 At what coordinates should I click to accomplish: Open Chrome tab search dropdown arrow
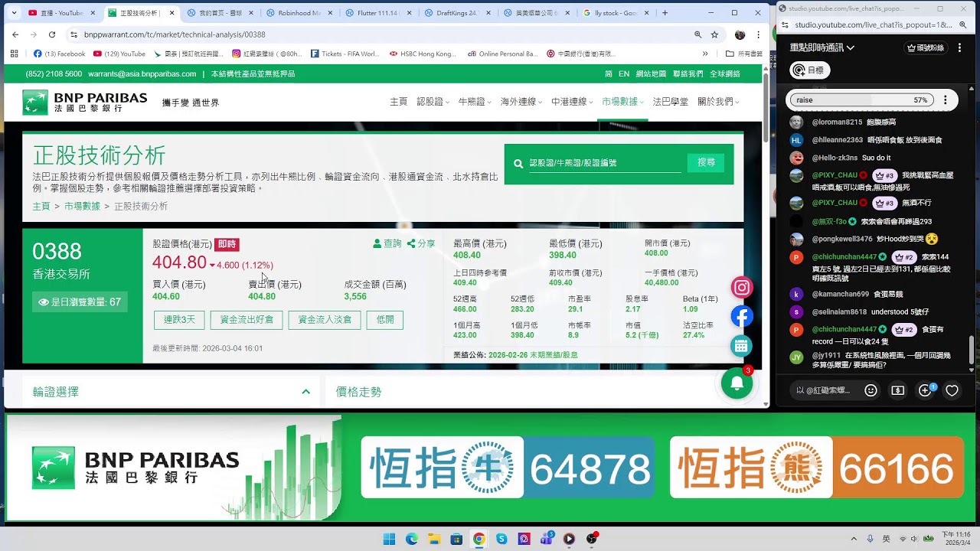click(x=13, y=13)
